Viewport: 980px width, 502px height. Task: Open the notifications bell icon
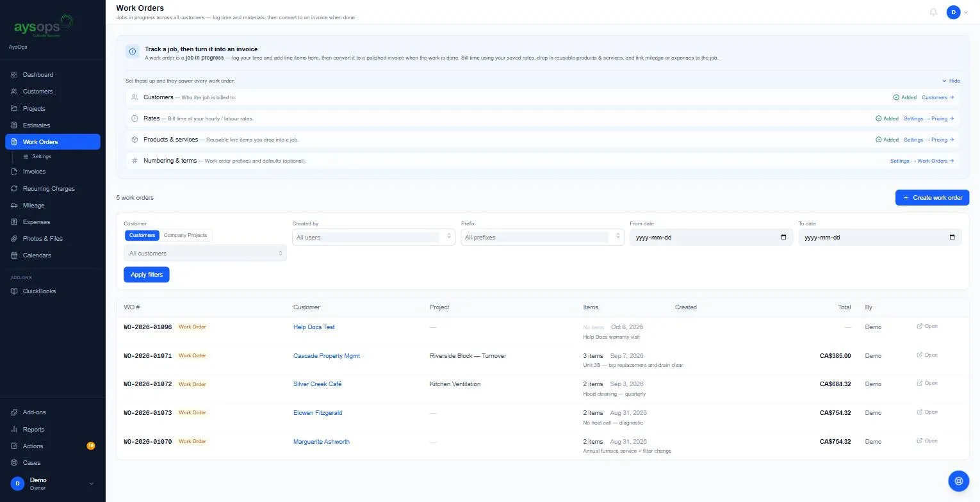[933, 12]
